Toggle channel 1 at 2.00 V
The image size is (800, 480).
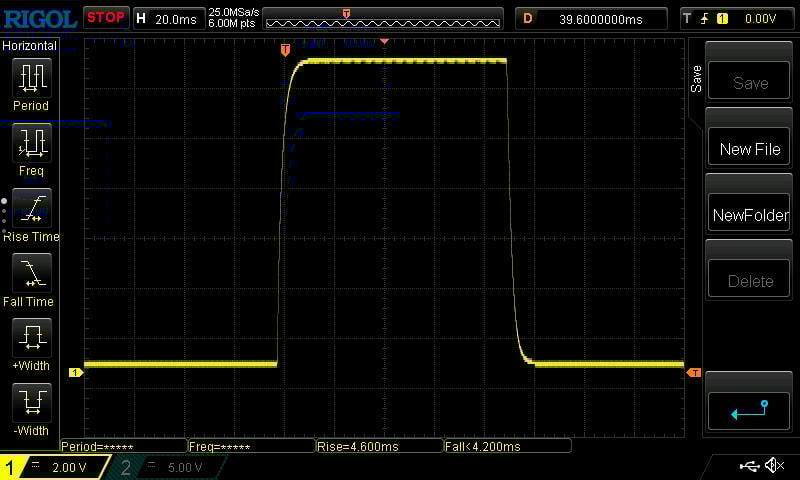click(x=55, y=467)
